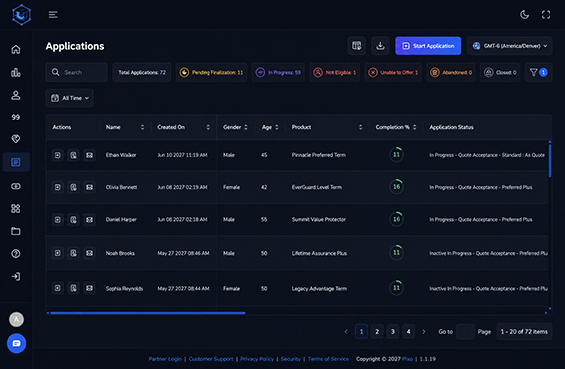Filter by Abandoned: 0
Screen dimensions: 565x369
click(x=451, y=72)
